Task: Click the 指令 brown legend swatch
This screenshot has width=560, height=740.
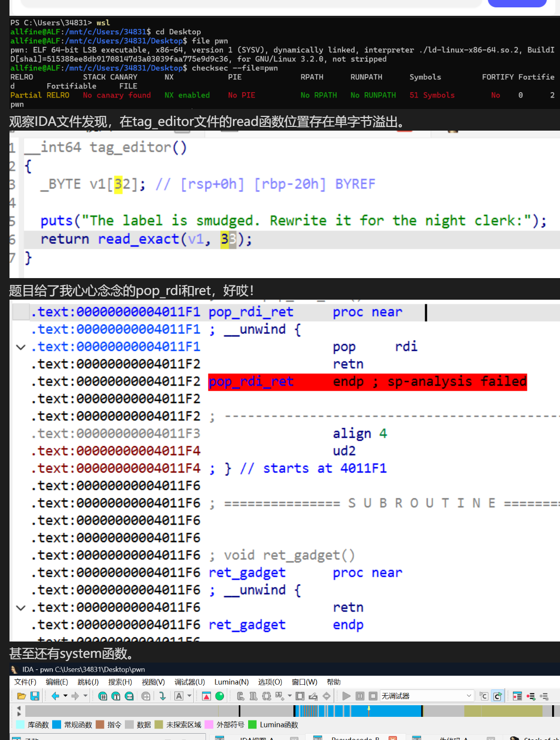Action: (x=100, y=725)
